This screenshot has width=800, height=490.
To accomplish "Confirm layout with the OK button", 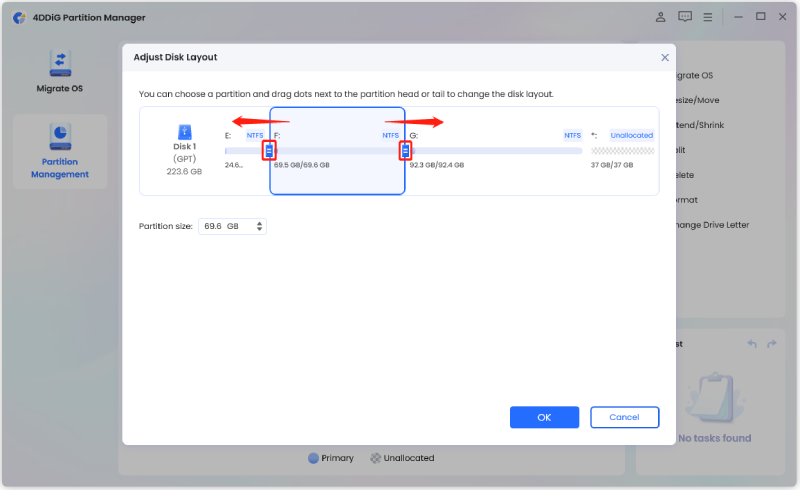I will coord(544,418).
